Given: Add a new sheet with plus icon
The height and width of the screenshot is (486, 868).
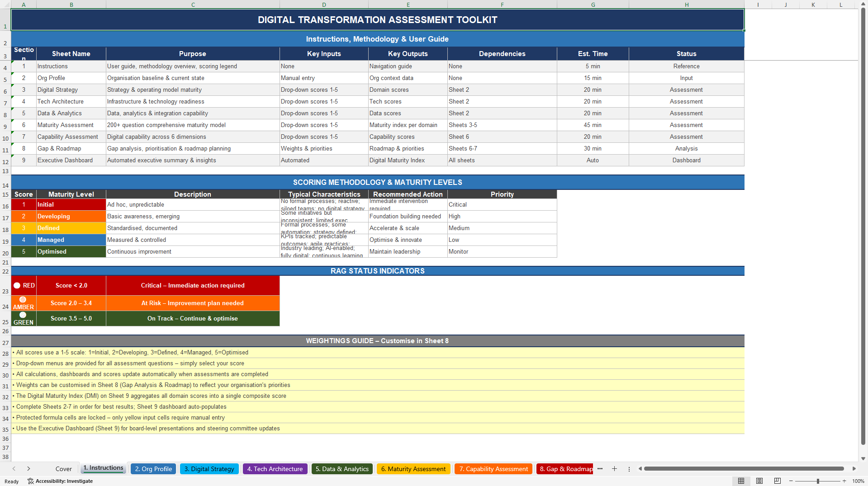Looking at the screenshot, I should [x=614, y=469].
